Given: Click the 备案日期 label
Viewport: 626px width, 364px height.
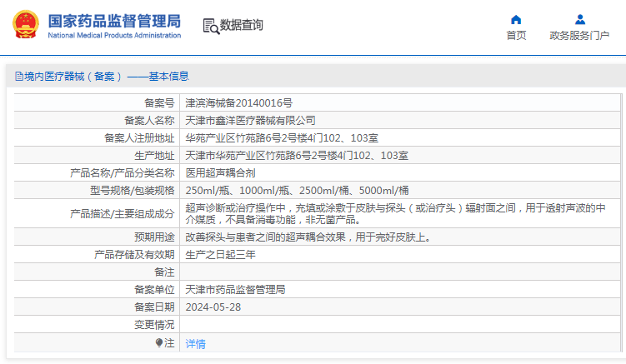Looking at the screenshot, I should click(x=154, y=307).
